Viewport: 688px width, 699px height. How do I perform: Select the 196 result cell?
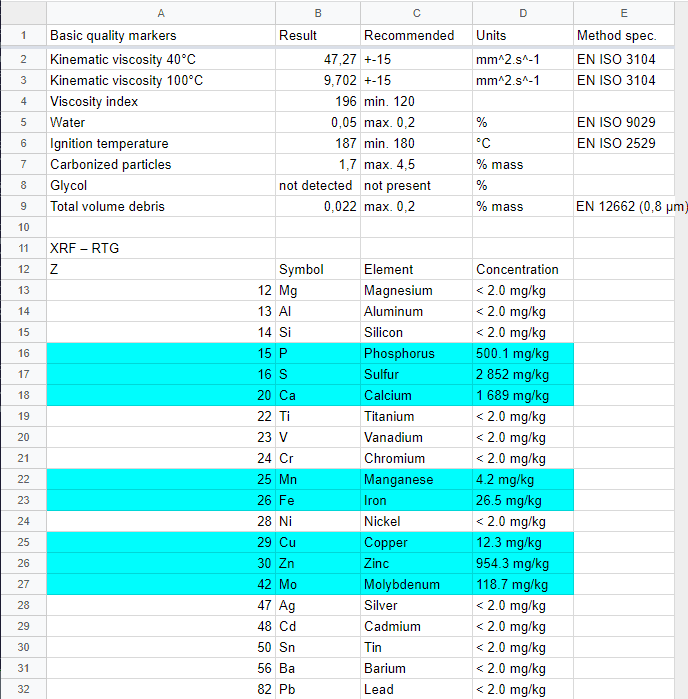[318, 101]
